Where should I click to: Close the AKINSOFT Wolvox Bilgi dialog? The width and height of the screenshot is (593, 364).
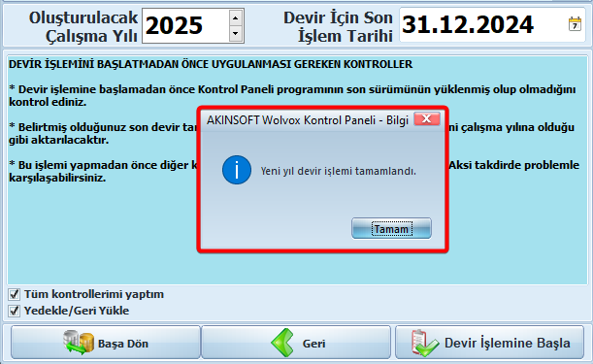[427, 118]
